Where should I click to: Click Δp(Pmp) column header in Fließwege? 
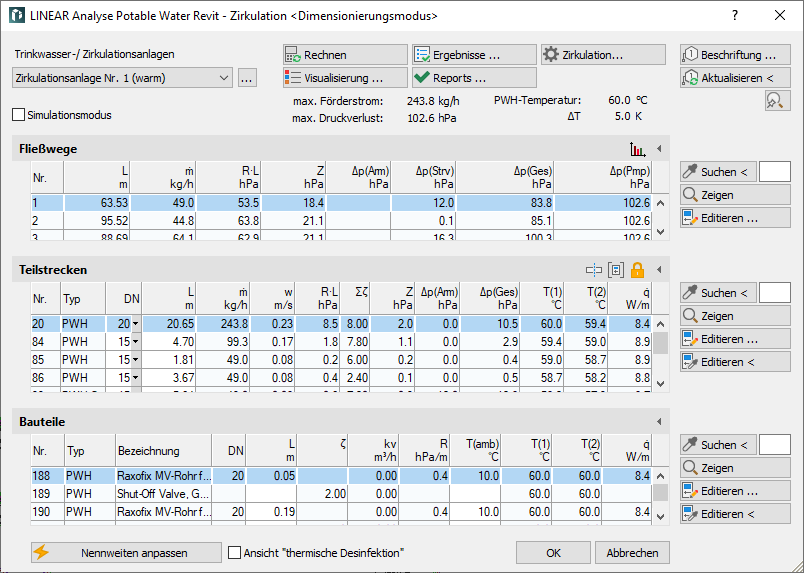click(603, 177)
